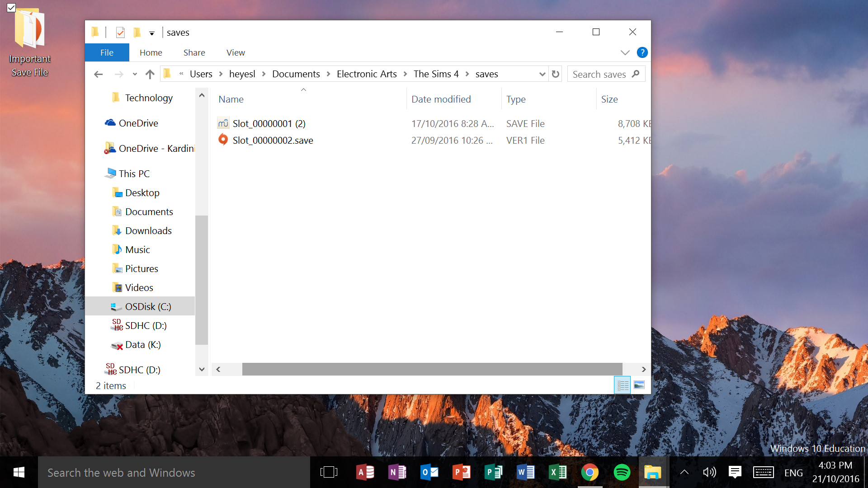Image resolution: width=868 pixels, height=488 pixels.
Task: Switch to the View ribbon tab
Action: click(x=236, y=52)
